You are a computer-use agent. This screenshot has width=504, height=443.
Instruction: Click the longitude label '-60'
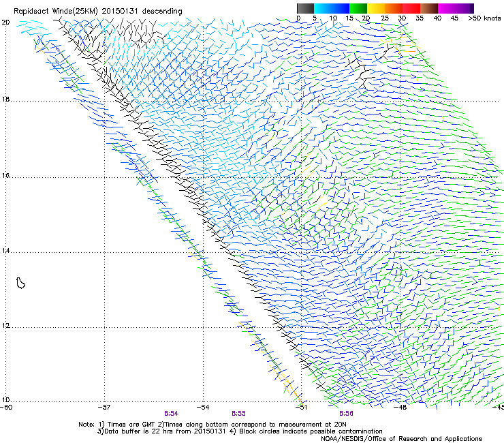coord(6,408)
